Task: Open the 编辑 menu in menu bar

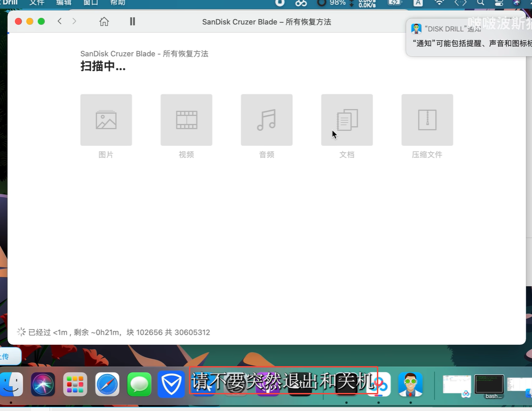Action: click(64, 3)
